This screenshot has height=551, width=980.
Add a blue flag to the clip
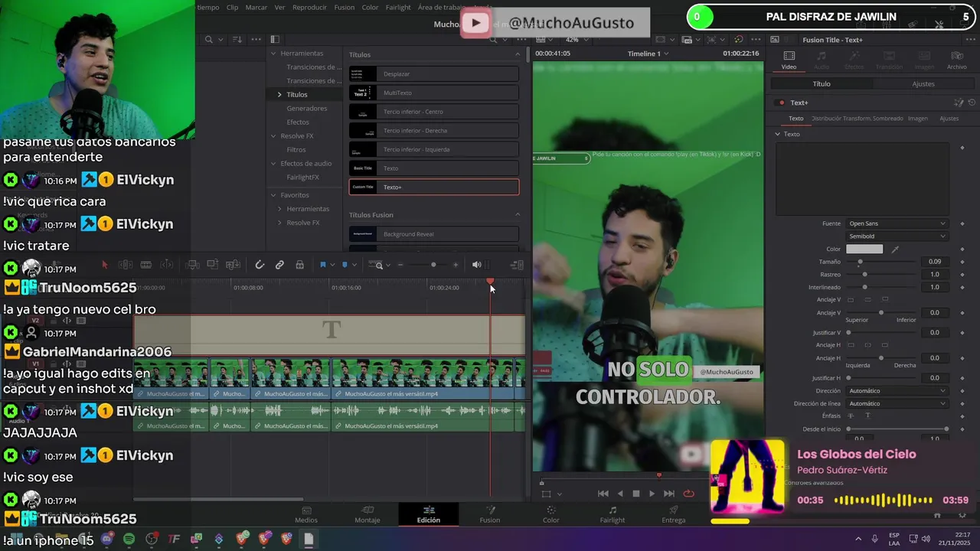click(322, 265)
